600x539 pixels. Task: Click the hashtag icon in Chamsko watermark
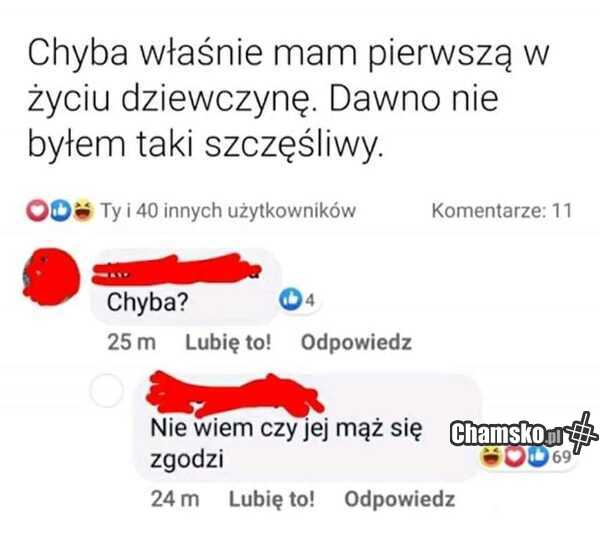click(582, 432)
